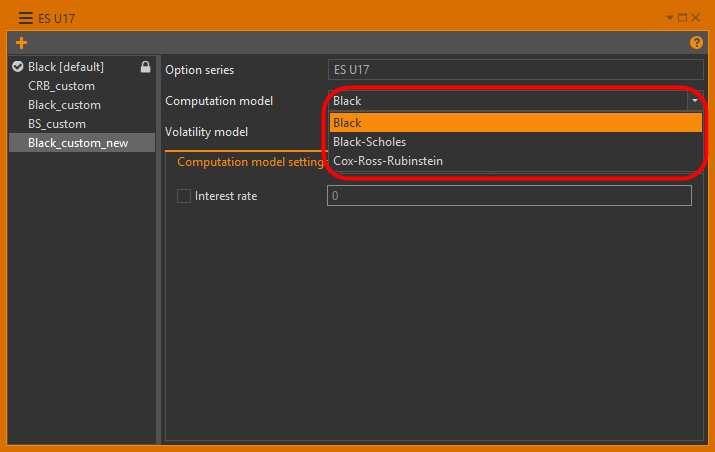Click the orange plus add-profile icon
715x452 pixels.
pyautogui.click(x=22, y=43)
